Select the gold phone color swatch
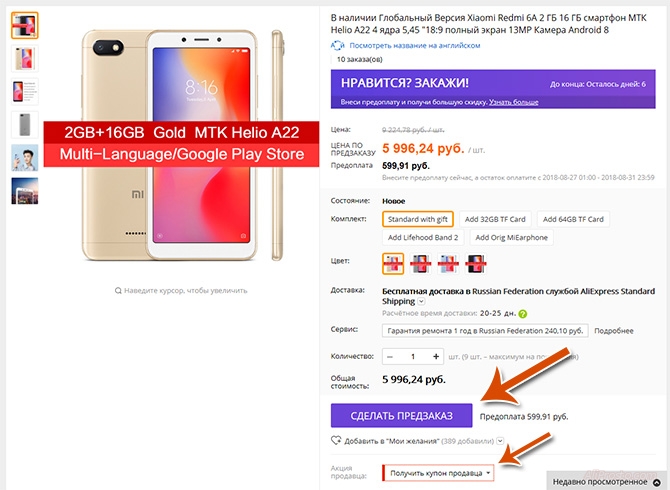 [x=393, y=264]
